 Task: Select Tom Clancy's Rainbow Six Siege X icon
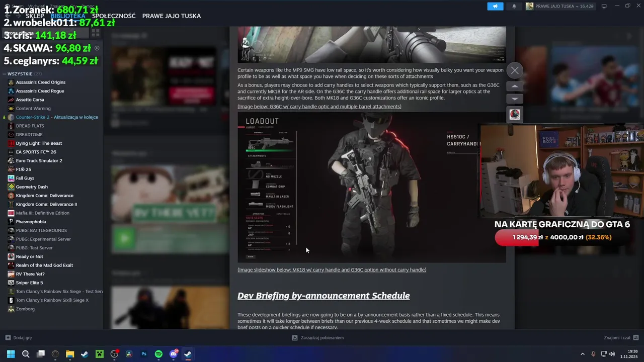(x=11, y=300)
